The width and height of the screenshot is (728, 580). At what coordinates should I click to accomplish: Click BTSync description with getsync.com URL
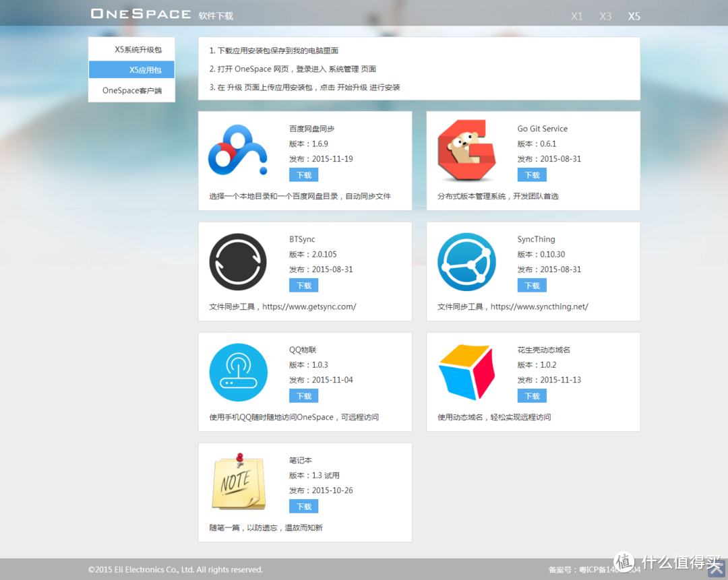click(282, 307)
